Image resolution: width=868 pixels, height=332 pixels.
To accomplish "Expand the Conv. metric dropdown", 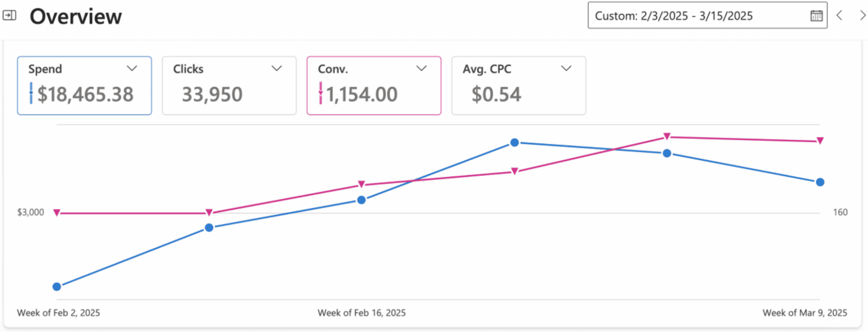I will click(421, 69).
